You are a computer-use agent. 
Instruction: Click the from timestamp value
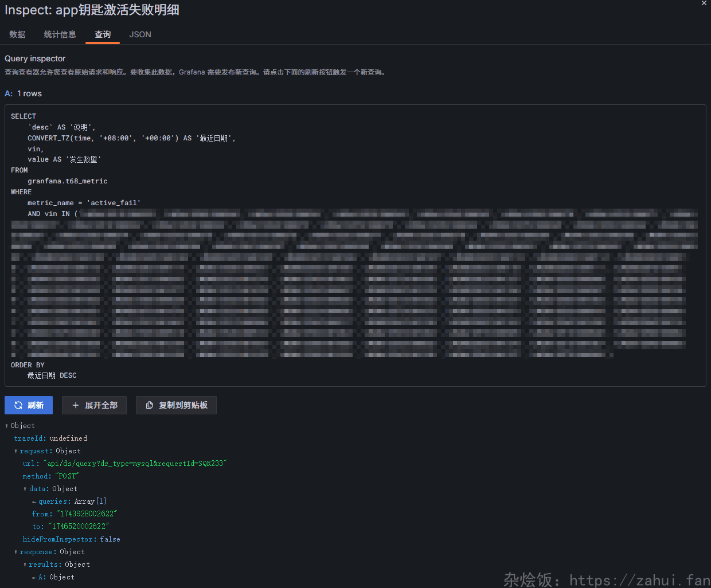(87, 514)
